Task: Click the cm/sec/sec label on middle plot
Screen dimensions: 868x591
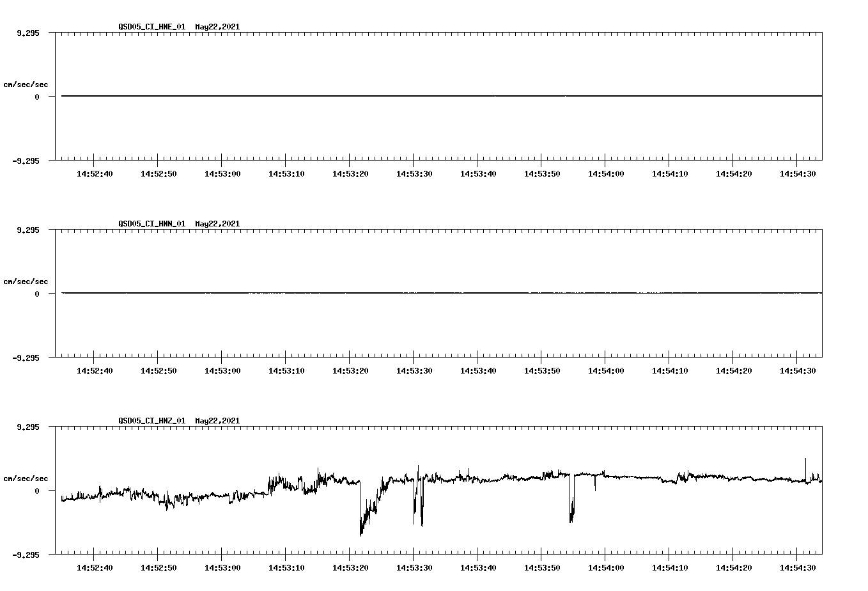Action: pos(26,281)
